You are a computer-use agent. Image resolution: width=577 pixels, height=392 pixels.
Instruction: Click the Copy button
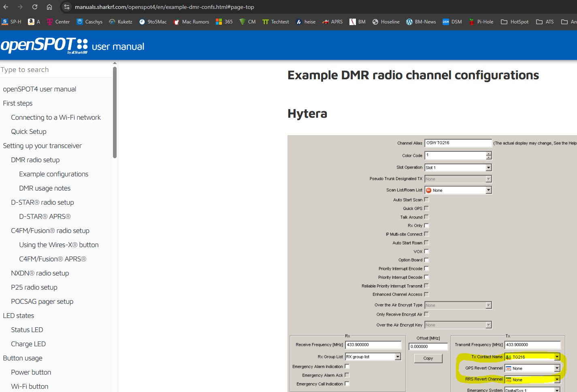[x=428, y=358]
